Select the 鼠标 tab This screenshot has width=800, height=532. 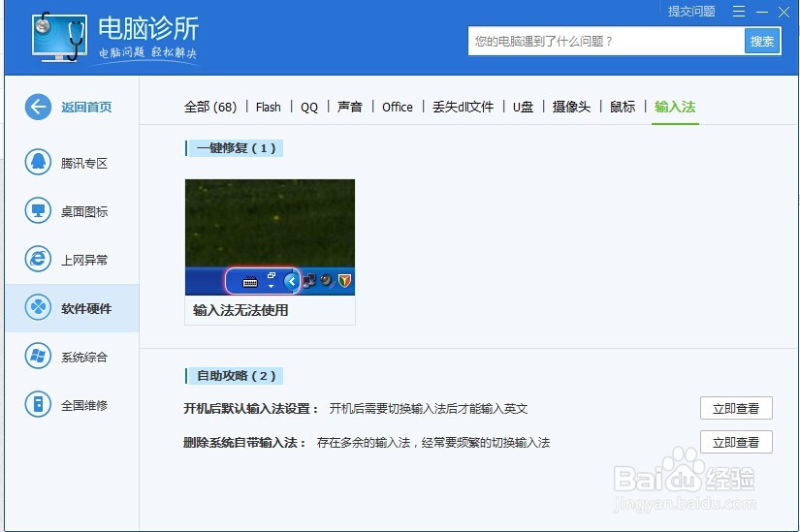[x=623, y=108]
